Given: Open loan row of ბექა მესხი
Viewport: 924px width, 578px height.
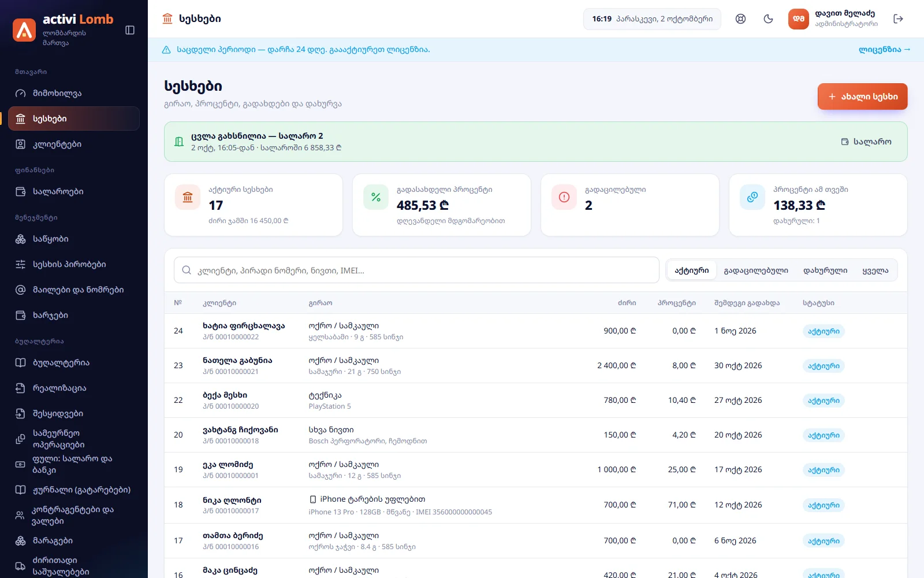Looking at the screenshot, I should (x=535, y=400).
